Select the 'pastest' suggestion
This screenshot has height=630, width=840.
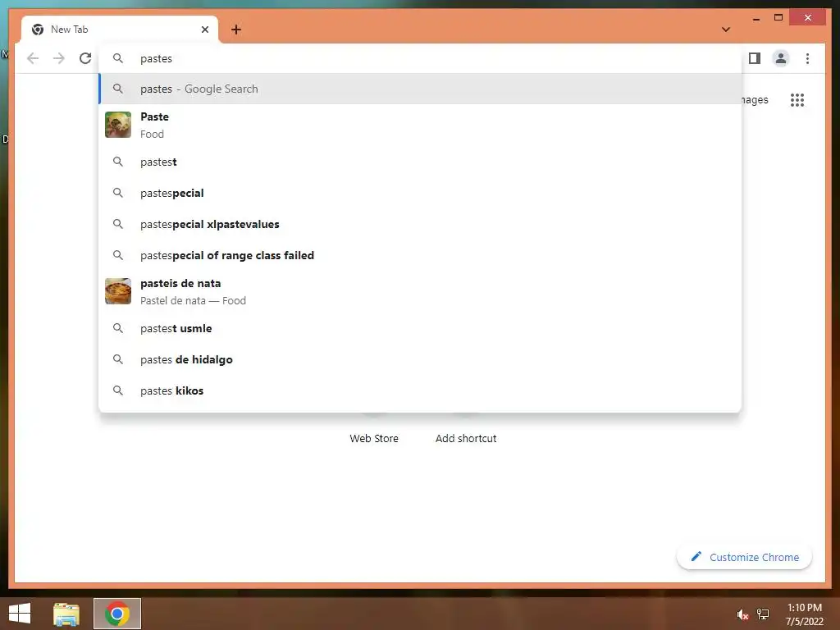pyautogui.click(x=421, y=162)
